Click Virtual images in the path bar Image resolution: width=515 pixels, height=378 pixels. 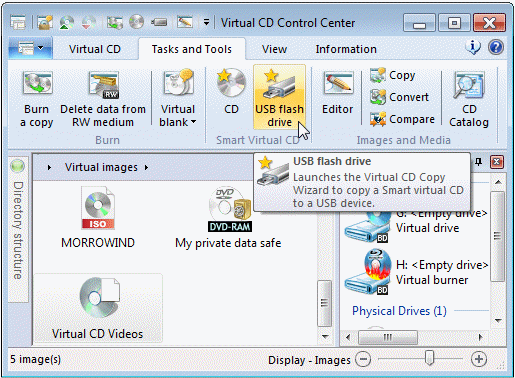(x=101, y=167)
